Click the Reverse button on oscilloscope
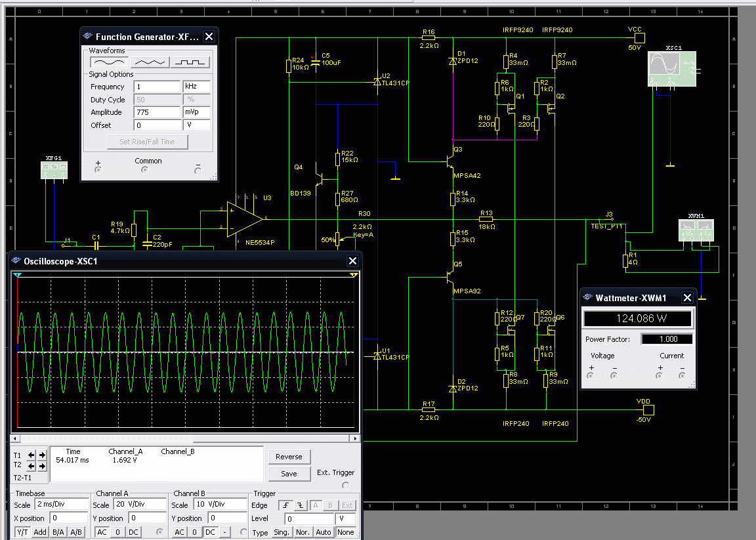Screen dimensions: 756x540 tap(289, 457)
